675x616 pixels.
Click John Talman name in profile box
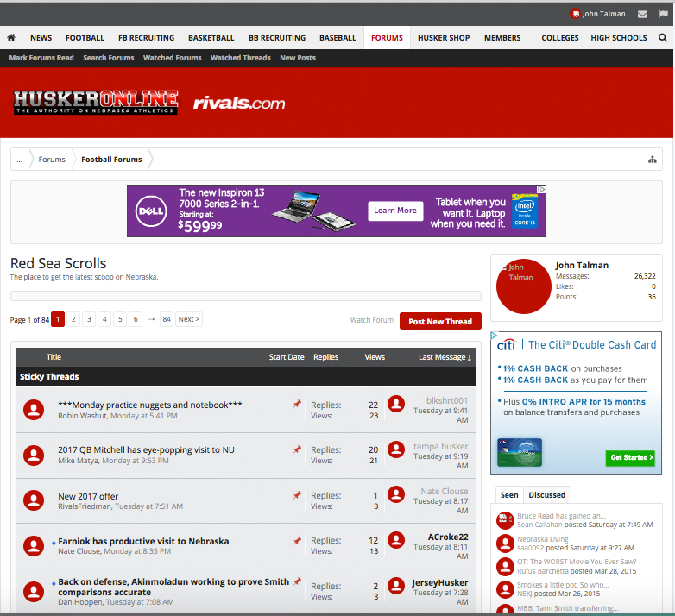(582, 266)
